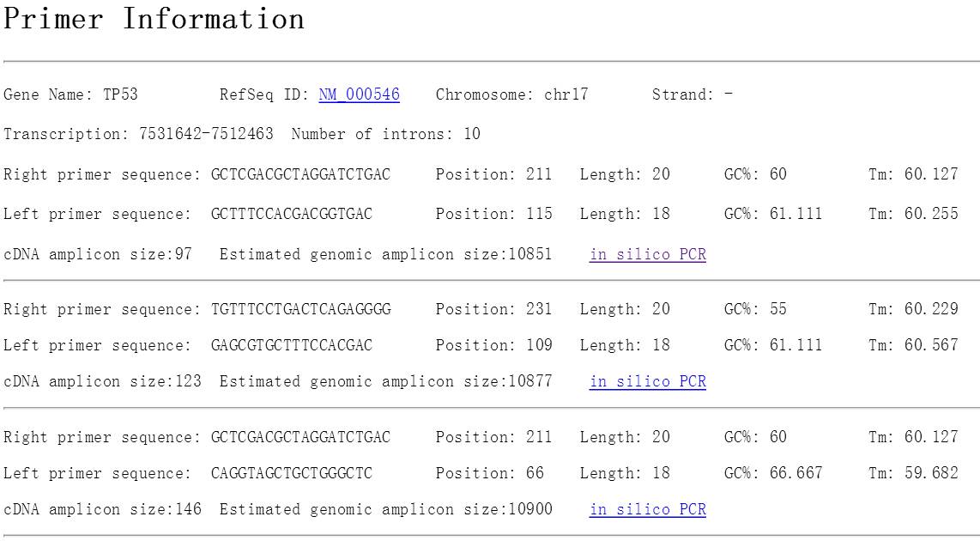Click the GC%: 66.667 value
This screenshot has height=541, width=980.
(x=772, y=474)
